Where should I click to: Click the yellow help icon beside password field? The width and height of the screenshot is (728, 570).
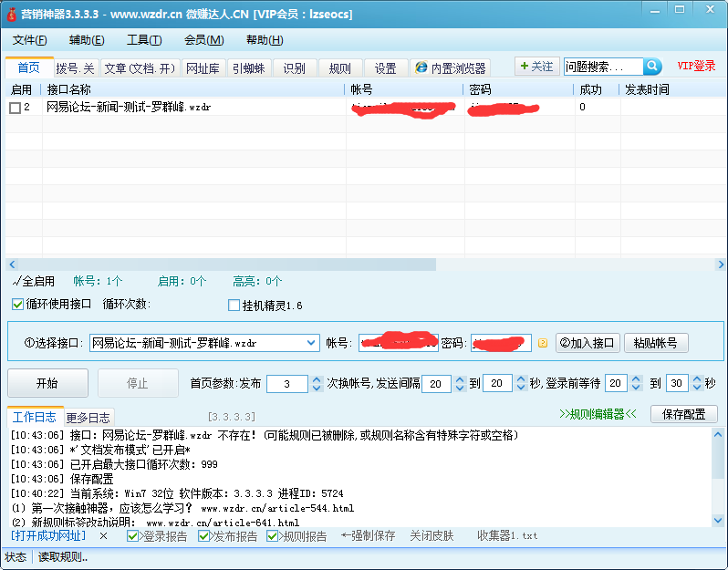(543, 343)
